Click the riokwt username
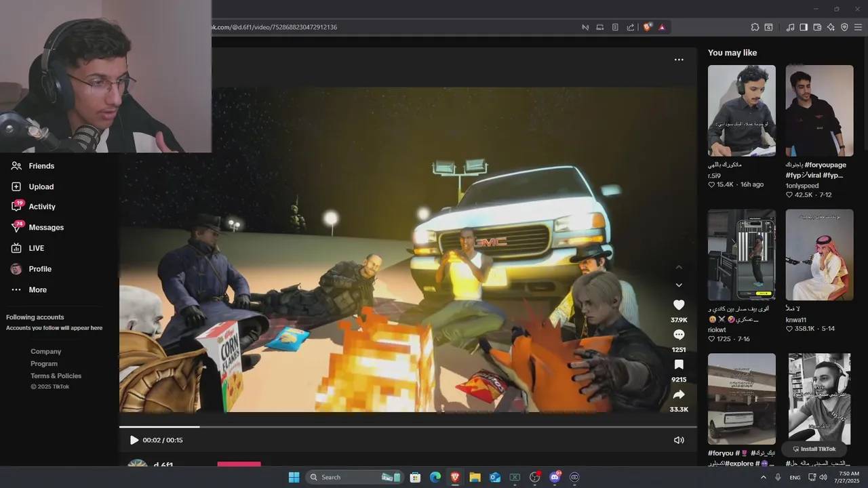Image resolution: width=868 pixels, height=488 pixels. [x=717, y=330]
